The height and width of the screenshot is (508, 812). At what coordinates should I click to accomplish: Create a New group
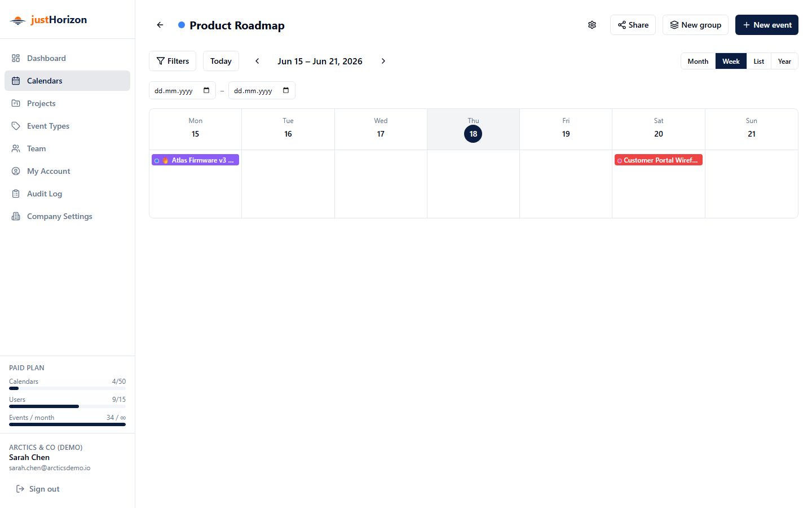[x=695, y=25]
